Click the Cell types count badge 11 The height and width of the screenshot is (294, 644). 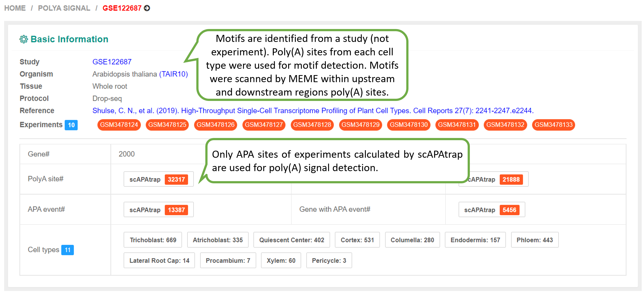67,250
